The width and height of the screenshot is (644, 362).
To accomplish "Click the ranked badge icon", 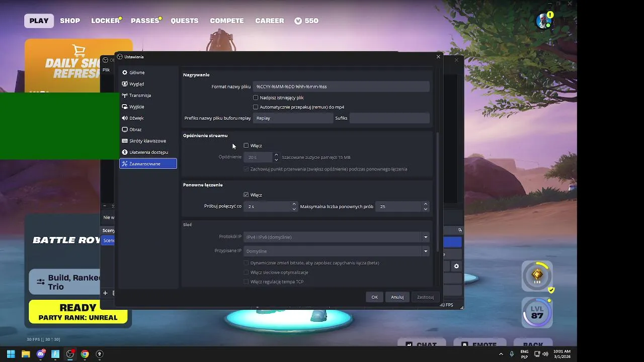I will click(537, 276).
